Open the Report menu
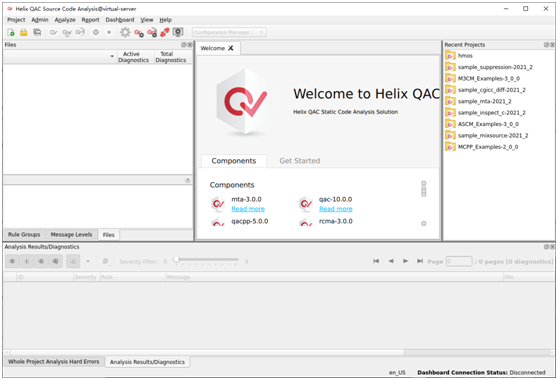558x380 pixels. 90,20
